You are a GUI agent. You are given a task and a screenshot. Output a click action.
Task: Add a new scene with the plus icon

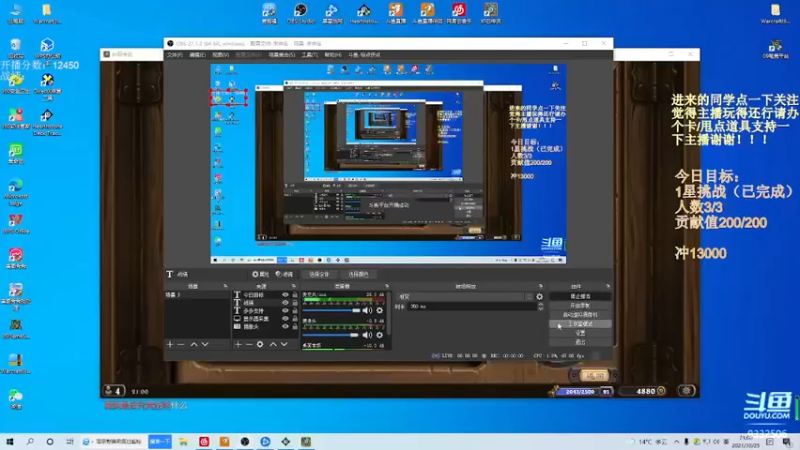tap(170, 344)
